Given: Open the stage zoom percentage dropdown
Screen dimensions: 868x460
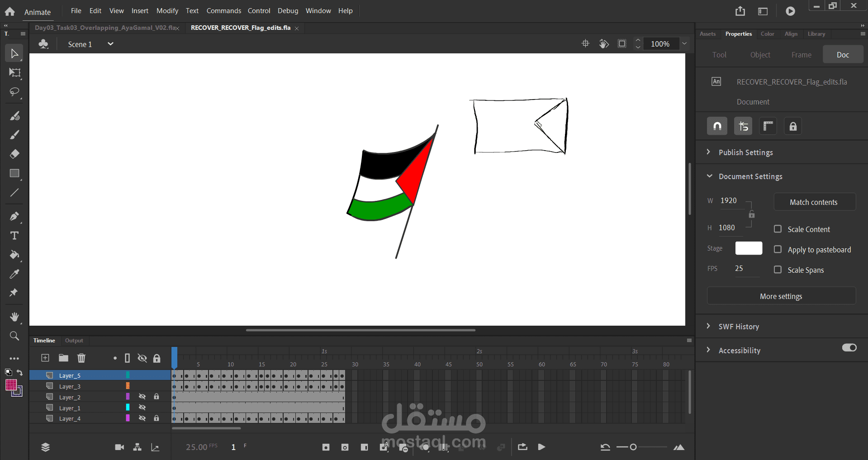Looking at the screenshot, I should click(684, 44).
